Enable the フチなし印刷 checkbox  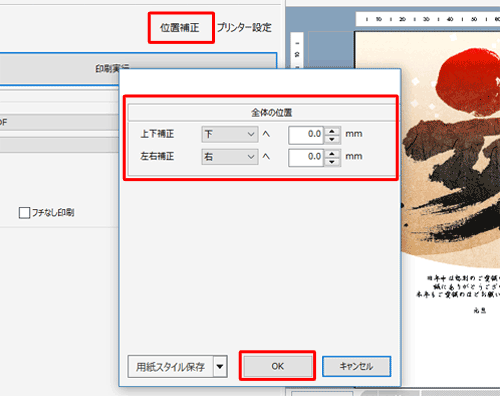tap(24, 213)
